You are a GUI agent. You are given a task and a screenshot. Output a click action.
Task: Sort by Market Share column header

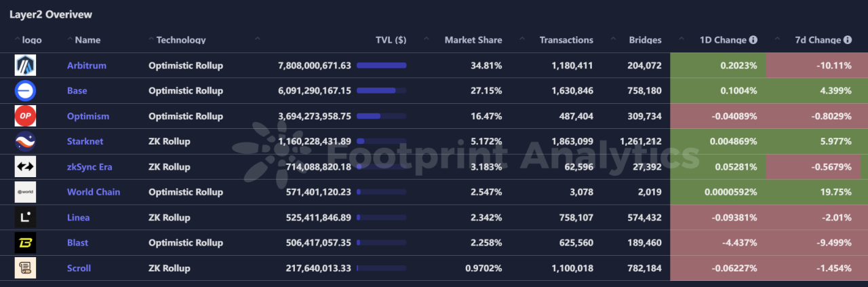click(473, 40)
